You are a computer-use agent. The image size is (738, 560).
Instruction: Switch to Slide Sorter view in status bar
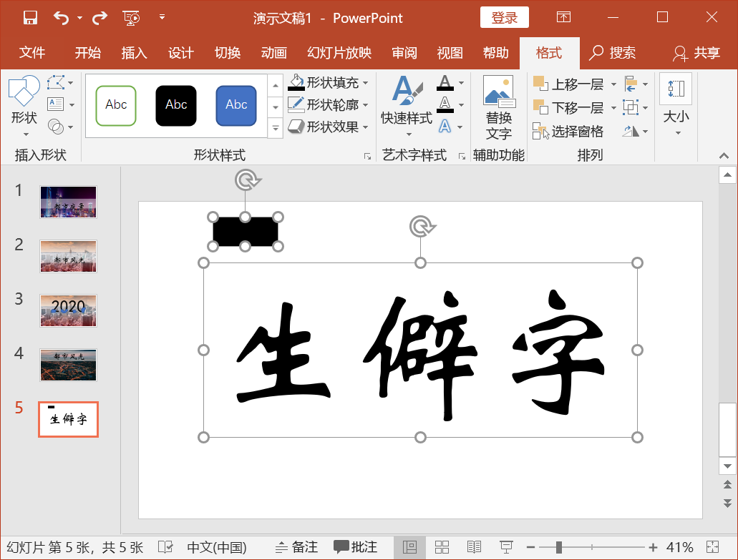point(442,546)
